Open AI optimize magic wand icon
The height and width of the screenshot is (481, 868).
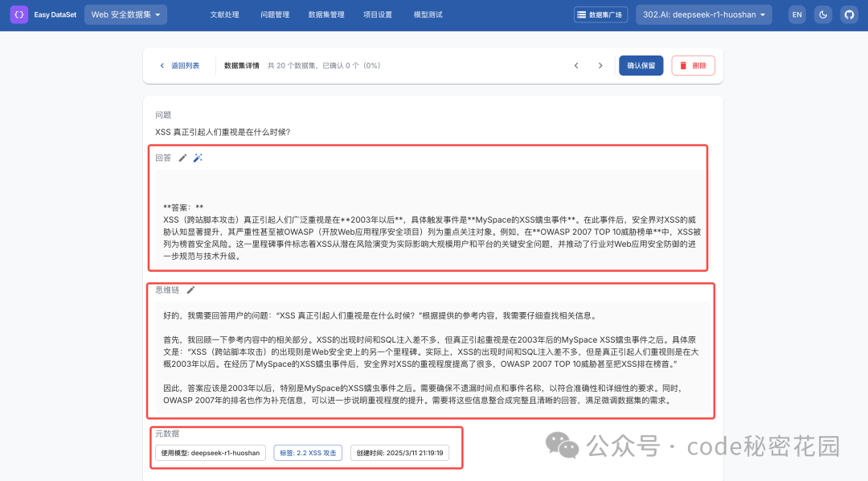(198, 158)
